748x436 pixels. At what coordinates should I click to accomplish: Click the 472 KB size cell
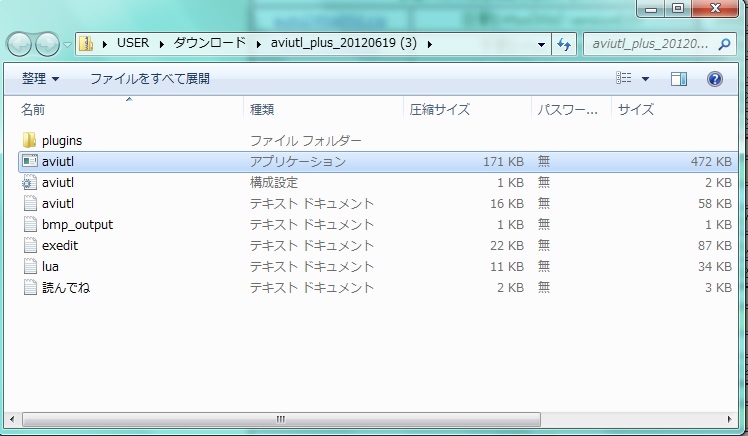coord(711,162)
